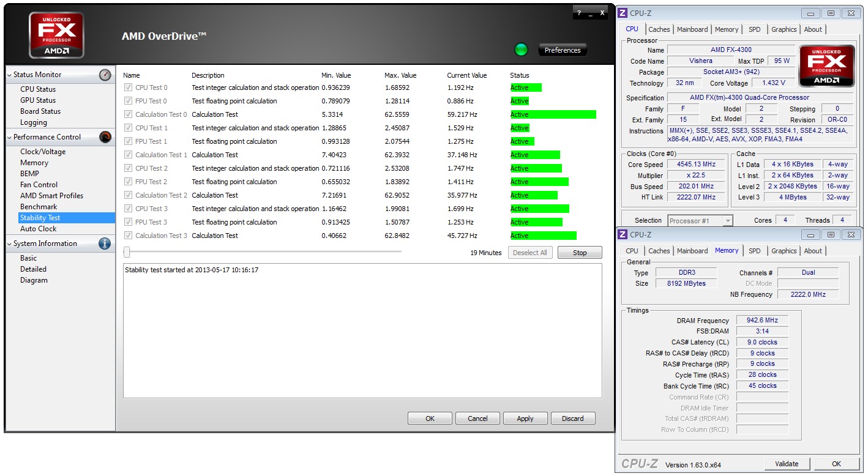The height and width of the screenshot is (476, 868).
Task: Click the DRAM Frequency value field
Action: (x=762, y=320)
